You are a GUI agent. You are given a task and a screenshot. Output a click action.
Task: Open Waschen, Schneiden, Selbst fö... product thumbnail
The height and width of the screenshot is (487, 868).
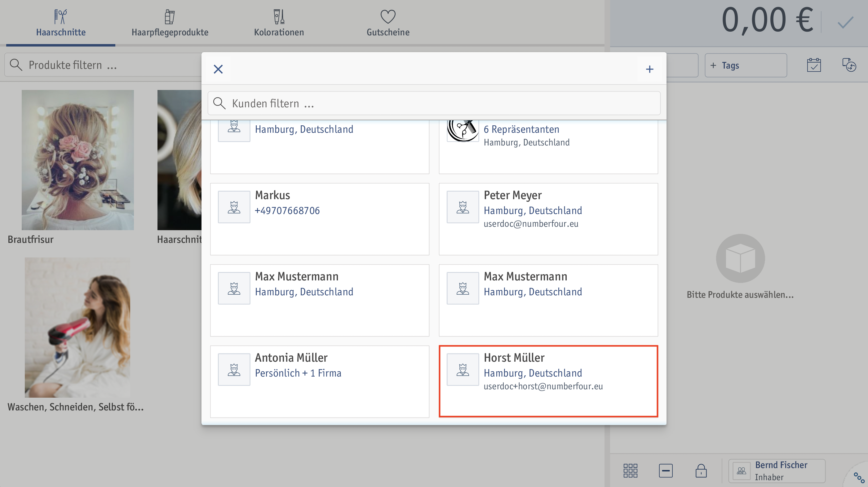(x=77, y=328)
